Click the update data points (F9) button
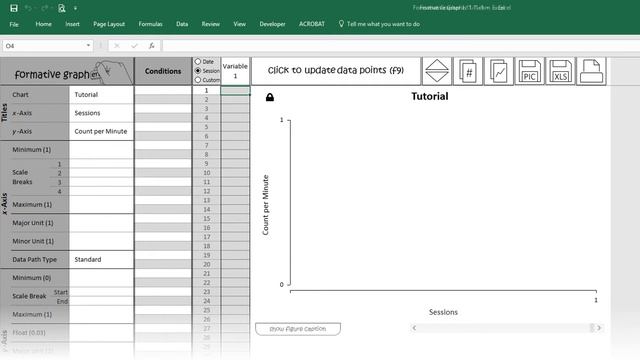Viewport: 640px width, 360px height. pos(336,71)
